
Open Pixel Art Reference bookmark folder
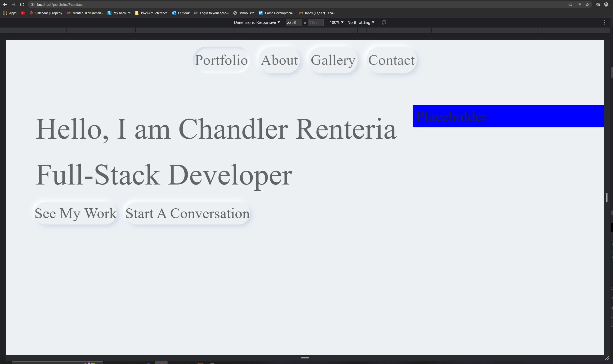pyautogui.click(x=151, y=13)
